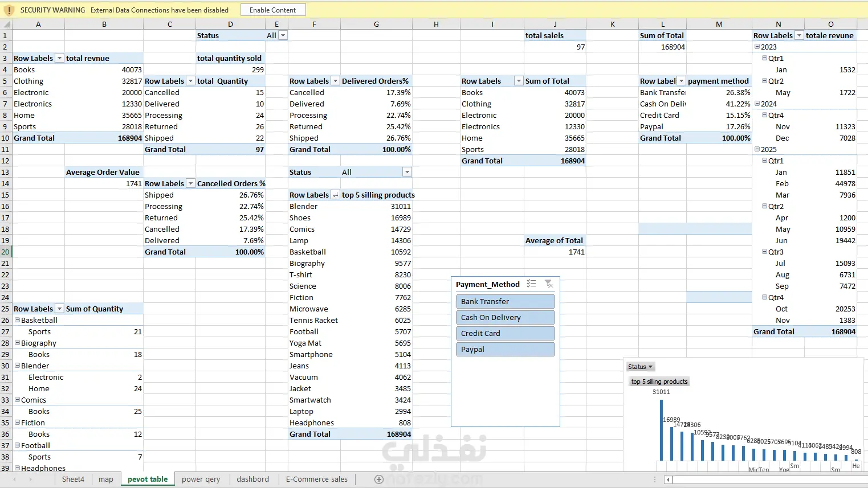Image resolution: width=868 pixels, height=488 pixels.
Task: Open Row Labels filter beside Cancelled Orders %
Action: [190, 183]
